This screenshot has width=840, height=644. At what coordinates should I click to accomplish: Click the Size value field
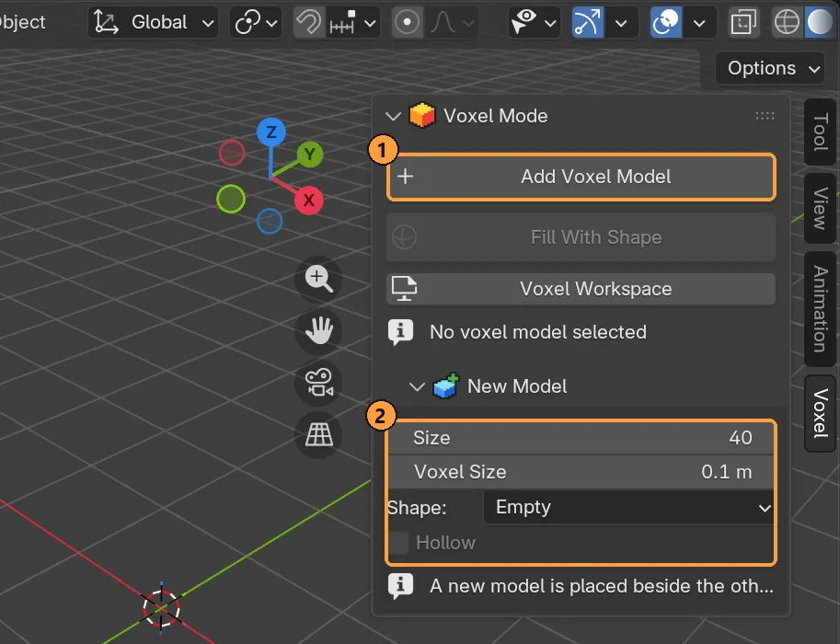581,438
